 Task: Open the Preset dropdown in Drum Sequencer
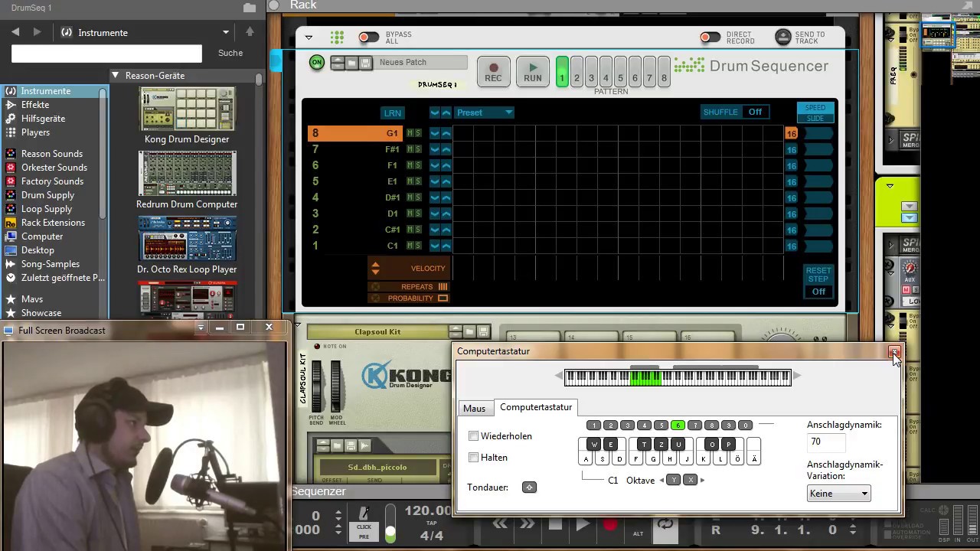(x=485, y=112)
